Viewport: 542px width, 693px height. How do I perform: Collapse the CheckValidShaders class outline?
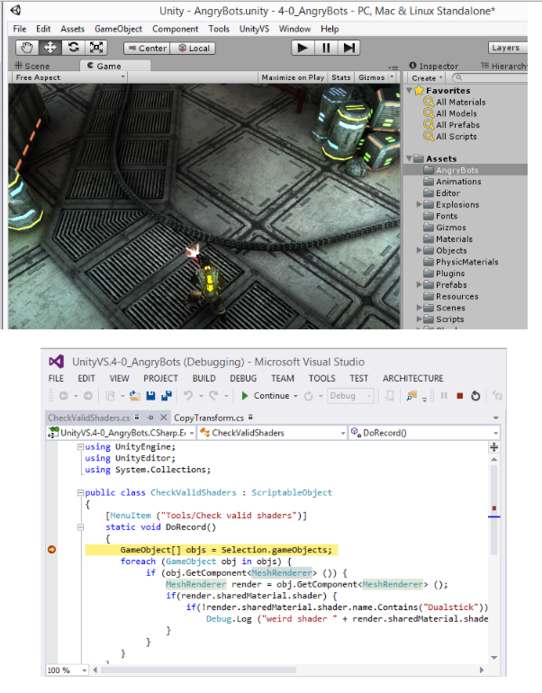click(80, 492)
